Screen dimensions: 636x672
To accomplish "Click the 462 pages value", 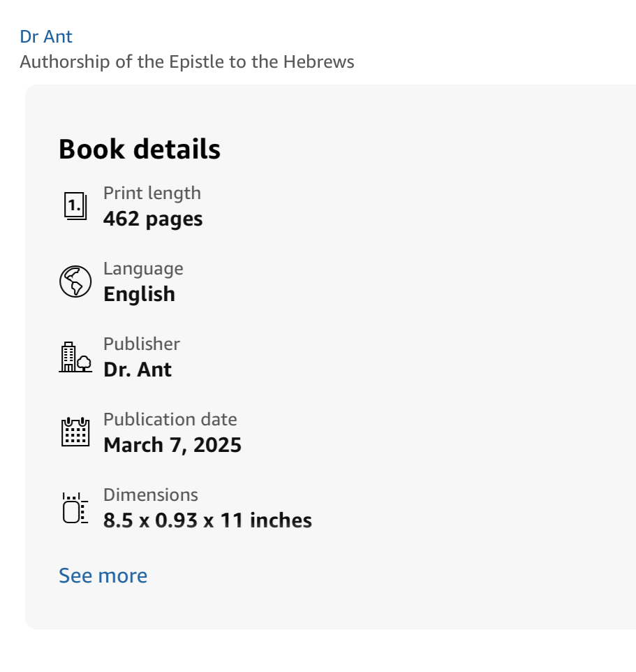I will [153, 219].
